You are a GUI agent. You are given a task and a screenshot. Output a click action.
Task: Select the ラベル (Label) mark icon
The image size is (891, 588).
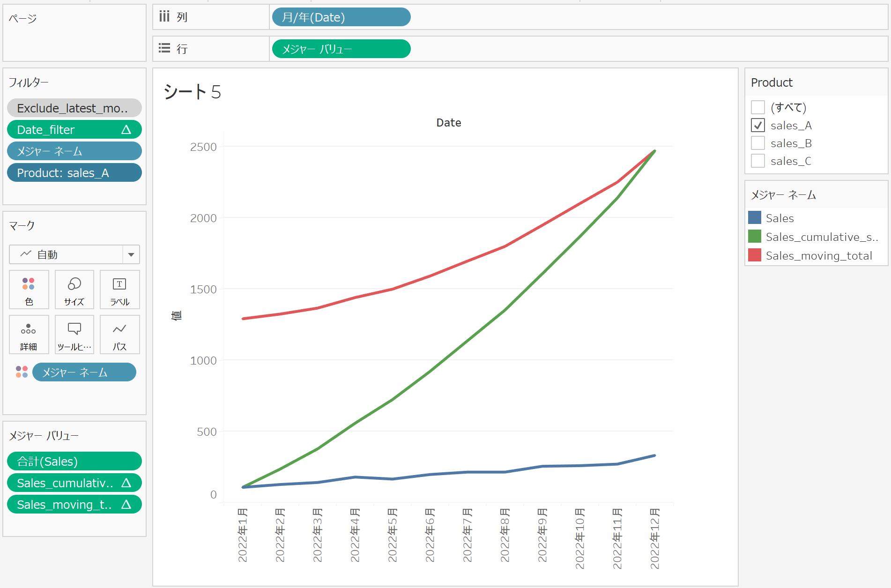[x=119, y=290]
